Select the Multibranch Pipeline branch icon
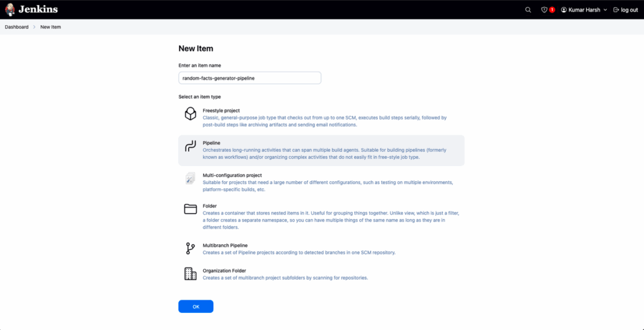This screenshot has width=644, height=330. coord(190,249)
